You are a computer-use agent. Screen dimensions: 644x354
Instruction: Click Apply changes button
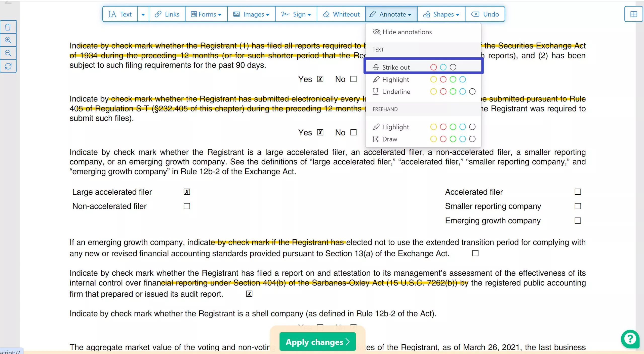point(317,341)
